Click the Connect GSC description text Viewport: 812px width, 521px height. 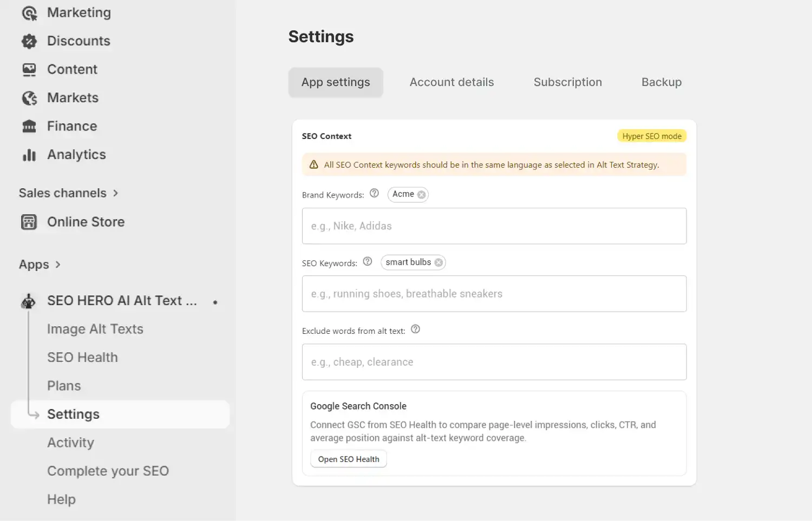coord(483,432)
